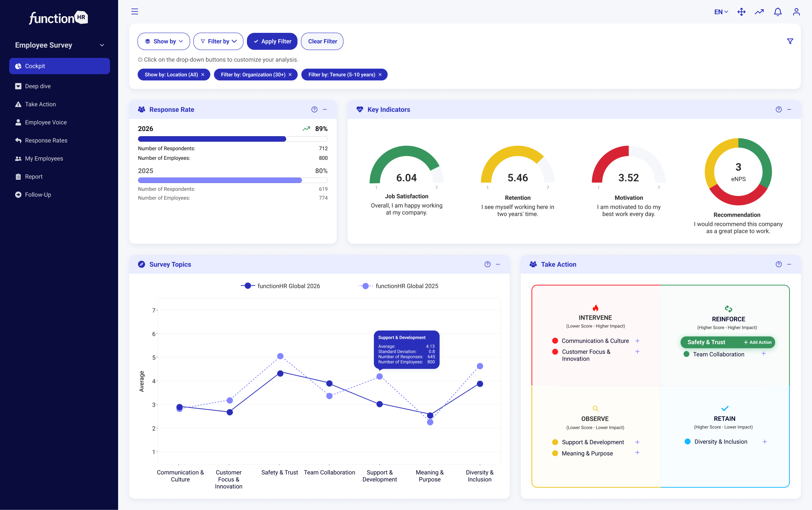Open Survey Topics help icon
This screenshot has height=510, width=812.
coord(488,264)
